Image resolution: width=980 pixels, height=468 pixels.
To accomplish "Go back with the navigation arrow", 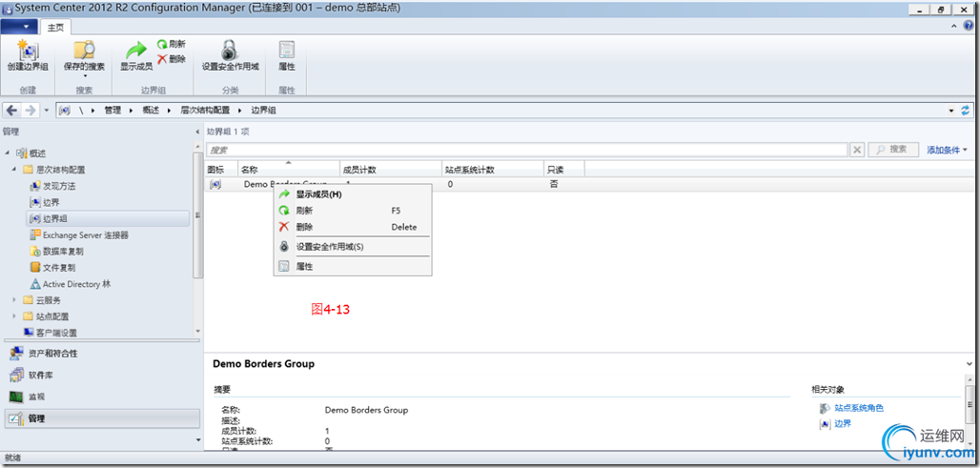I will coord(11,110).
